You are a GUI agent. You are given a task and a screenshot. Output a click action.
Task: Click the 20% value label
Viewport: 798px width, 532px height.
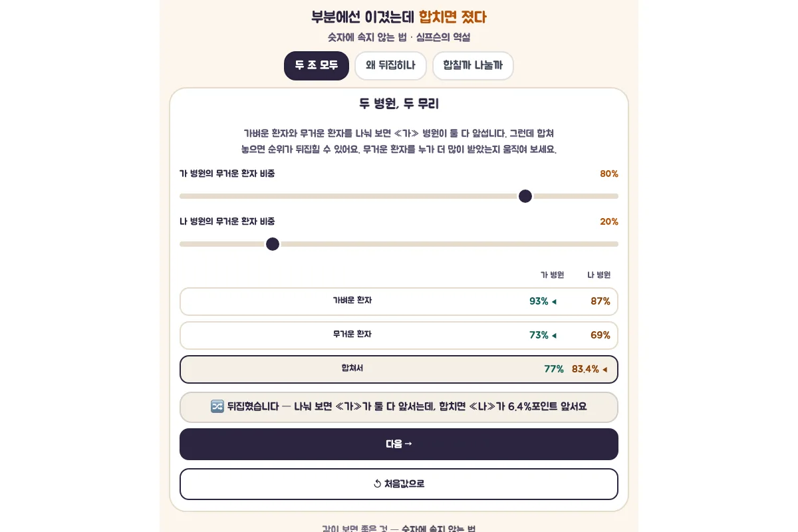click(609, 221)
